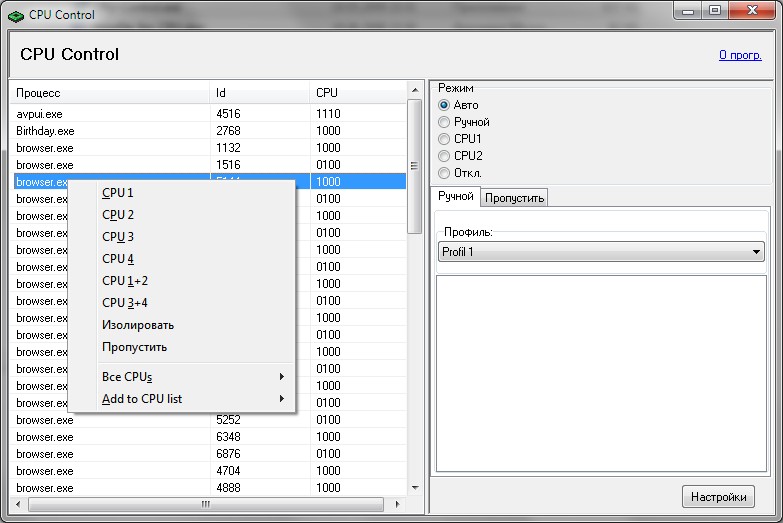Viewport: 783px width, 523px height.
Task: Select browser.exe row with Id 4888
Action: point(208,488)
